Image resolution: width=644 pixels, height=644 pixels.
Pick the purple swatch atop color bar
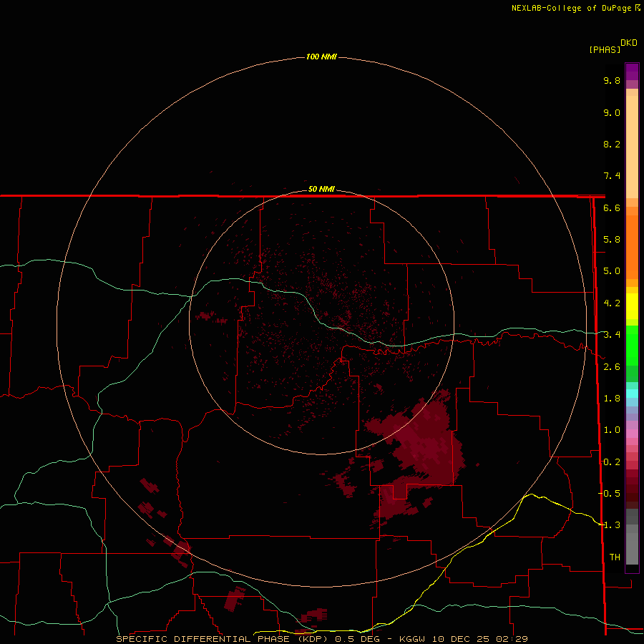[x=632, y=72]
